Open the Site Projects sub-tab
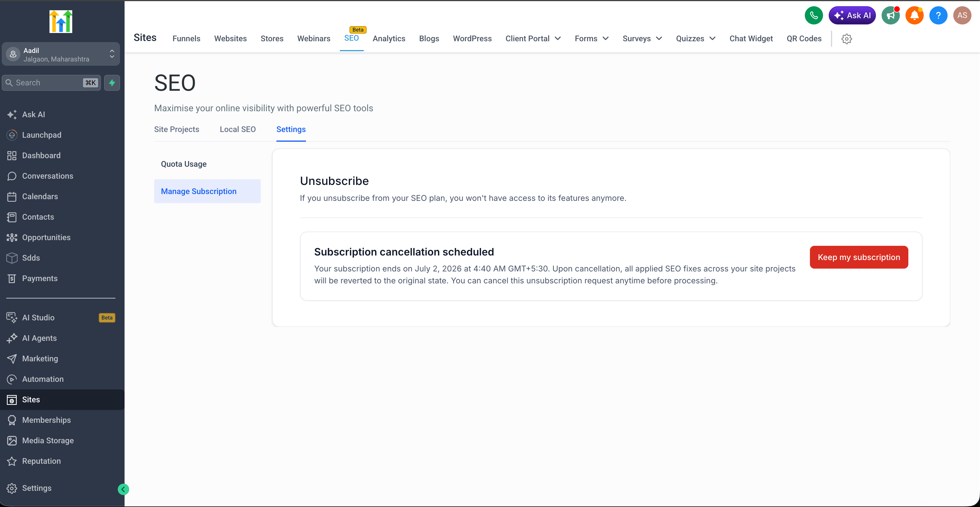This screenshot has width=980, height=507. pos(177,129)
